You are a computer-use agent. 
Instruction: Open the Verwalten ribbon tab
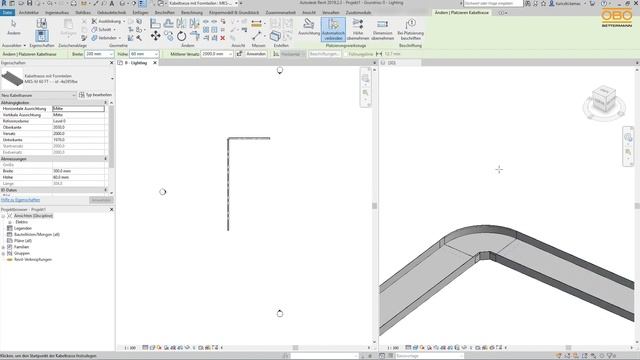point(331,13)
